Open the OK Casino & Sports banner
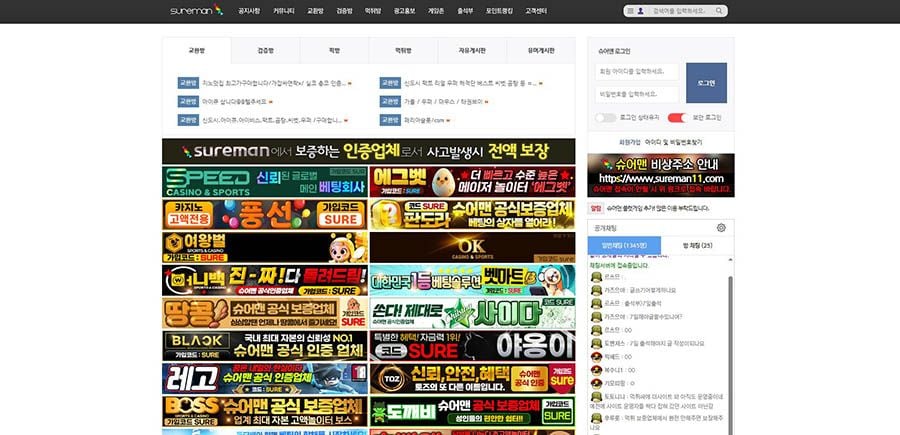 pos(472,247)
